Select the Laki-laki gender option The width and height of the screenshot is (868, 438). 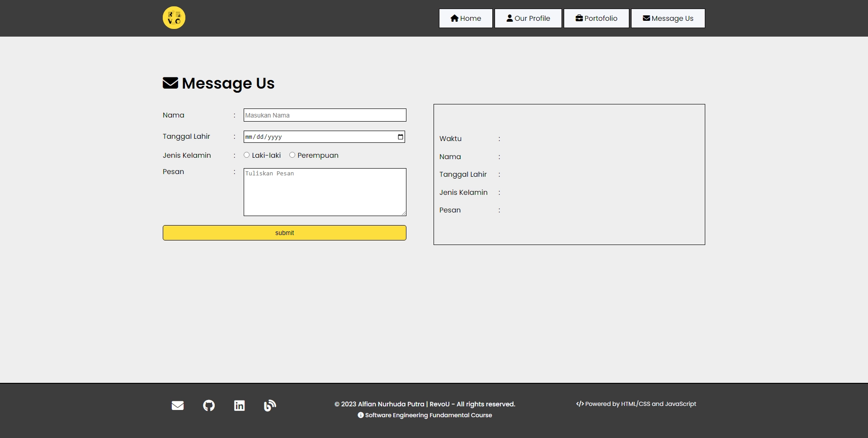(246, 155)
